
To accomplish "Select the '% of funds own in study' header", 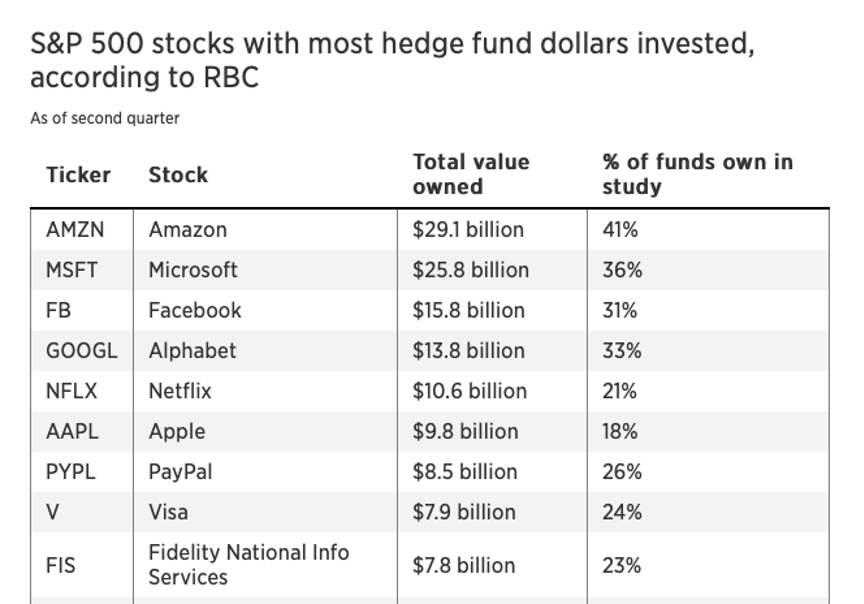I will [697, 174].
